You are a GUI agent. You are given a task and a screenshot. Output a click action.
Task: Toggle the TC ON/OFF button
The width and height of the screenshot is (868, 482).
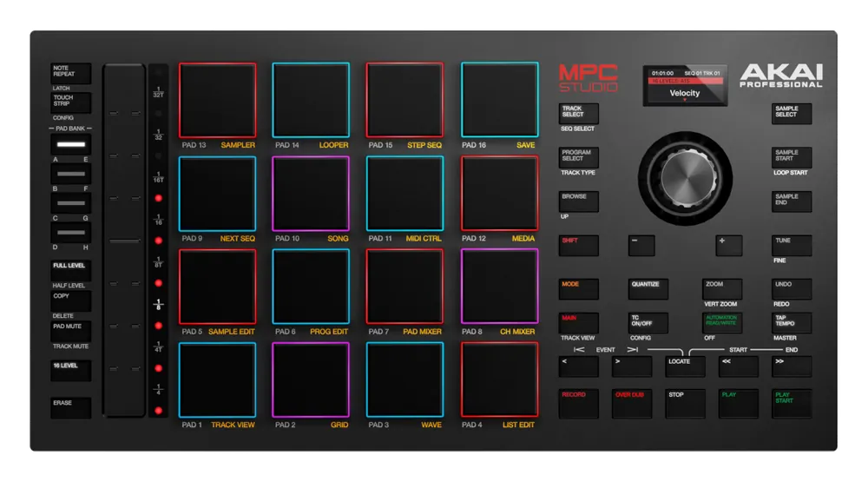[648, 323]
